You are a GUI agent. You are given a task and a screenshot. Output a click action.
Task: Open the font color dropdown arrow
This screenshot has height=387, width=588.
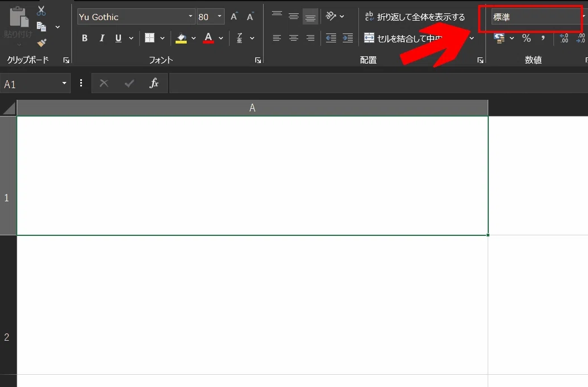pos(221,38)
